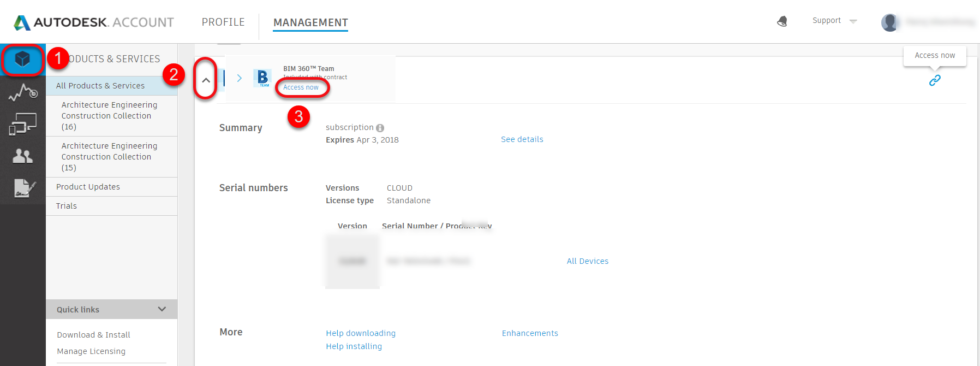Expand BIM 360 Team row arrow
The width and height of the screenshot is (980, 366).
click(239, 78)
